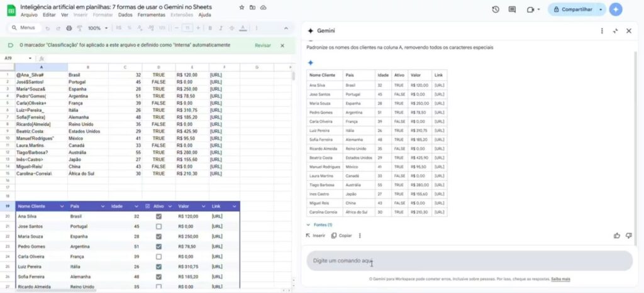Toggle Ativo checkbox for Sofia Ferreira
Screen dimensions: 644x293
tap(159, 277)
